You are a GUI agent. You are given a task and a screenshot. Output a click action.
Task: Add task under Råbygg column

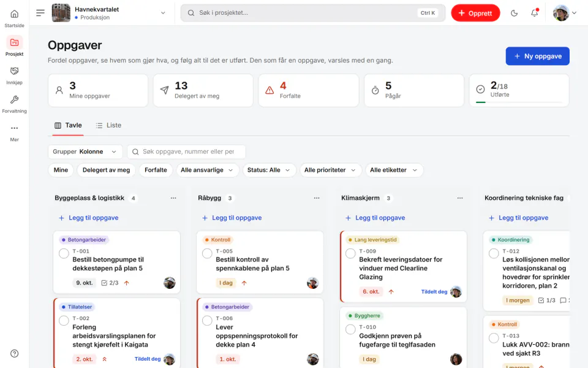click(232, 218)
